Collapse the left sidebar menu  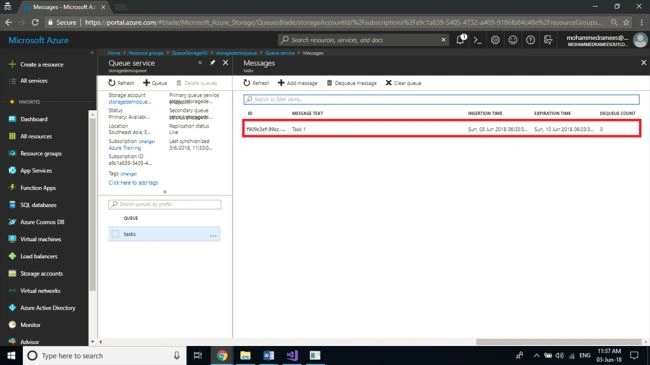[x=92, y=53]
